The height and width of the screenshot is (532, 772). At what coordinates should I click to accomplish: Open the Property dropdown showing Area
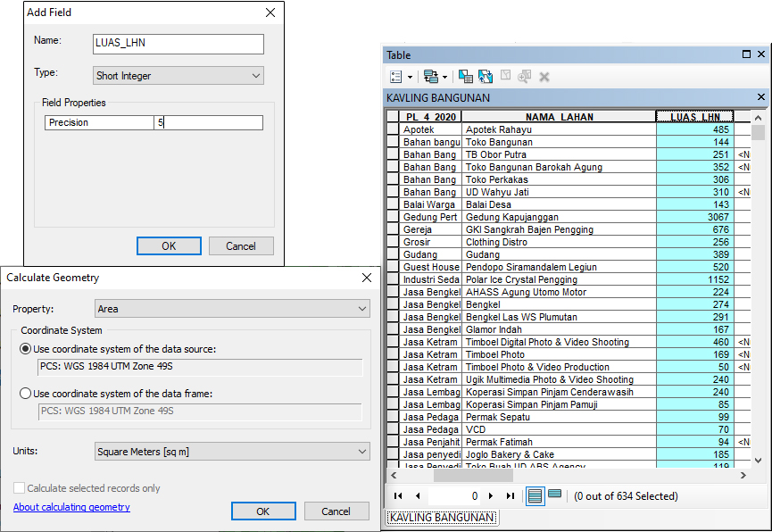coord(232,309)
